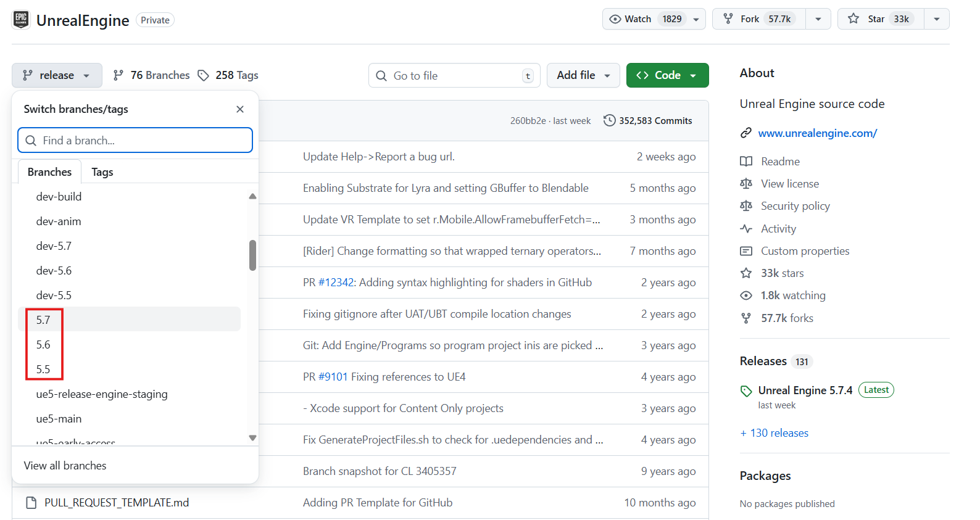
Task: Open the release branch selector dropdown
Action: pos(57,75)
